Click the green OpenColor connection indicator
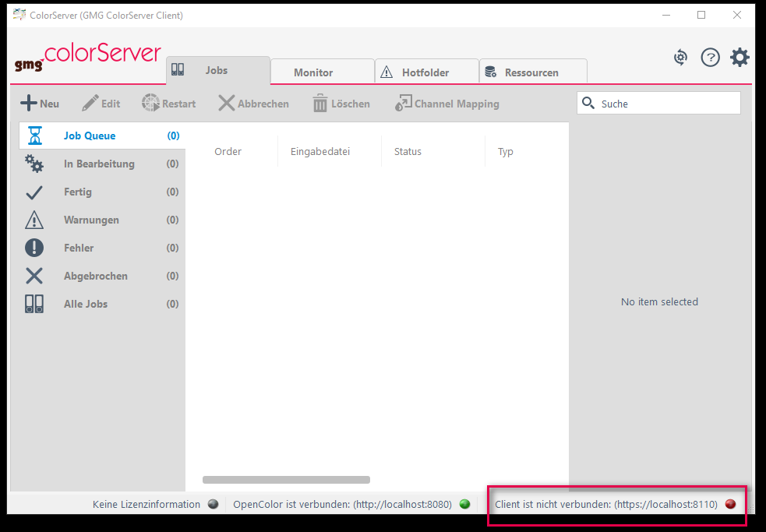Viewport: 766px width, 532px height. (465, 504)
